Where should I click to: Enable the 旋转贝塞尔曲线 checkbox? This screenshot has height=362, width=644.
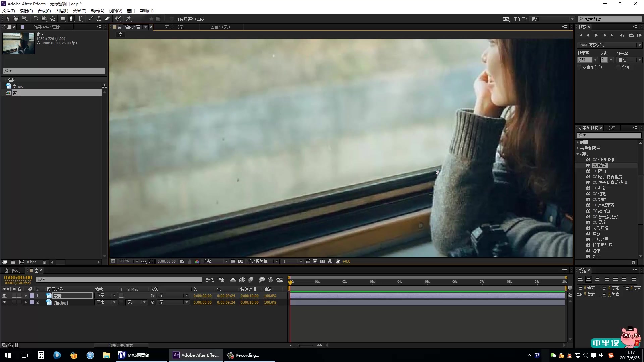[x=172, y=19]
